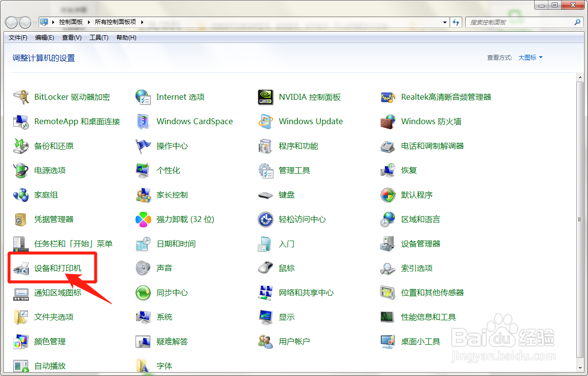Refresh the control panel address bar
The image size is (588, 376).
(456, 22)
